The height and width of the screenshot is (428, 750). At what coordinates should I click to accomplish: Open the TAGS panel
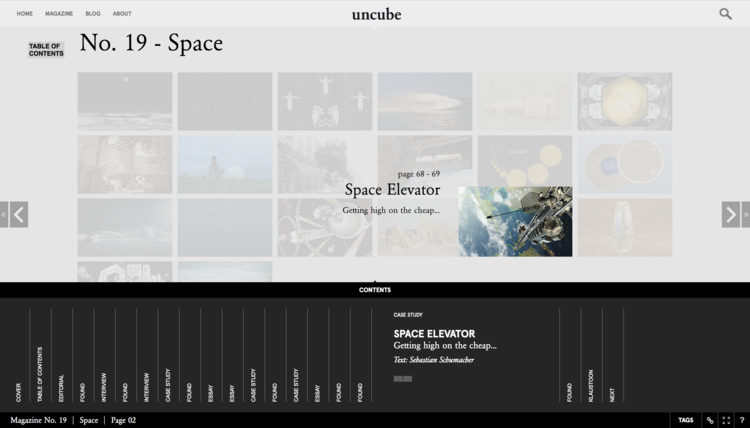click(685, 420)
